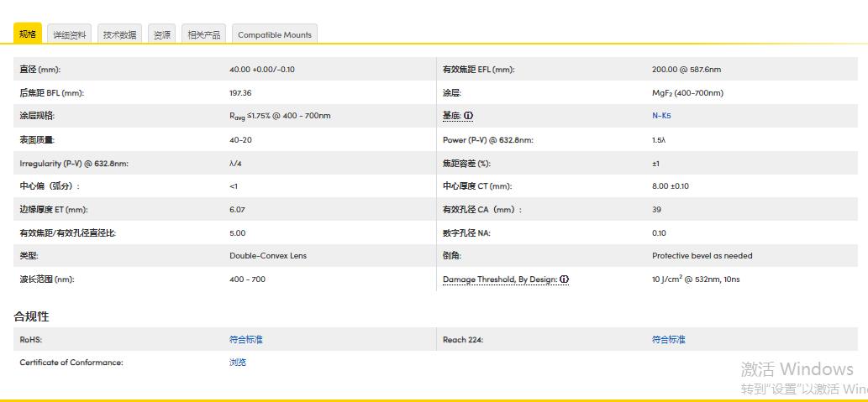The height and width of the screenshot is (402, 868).
Task: Open the 相关产品 tab
Action: point(203,35)
